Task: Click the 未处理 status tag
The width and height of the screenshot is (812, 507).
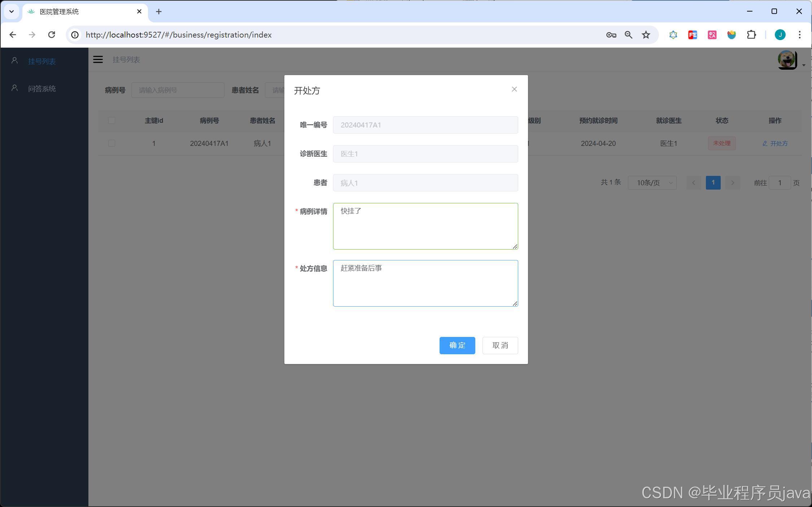Action: 722,143
